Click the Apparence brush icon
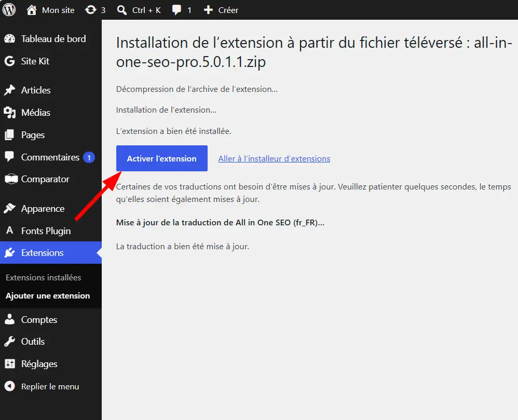This screenshot has width=518, height=420. click(x=9, y=208)
